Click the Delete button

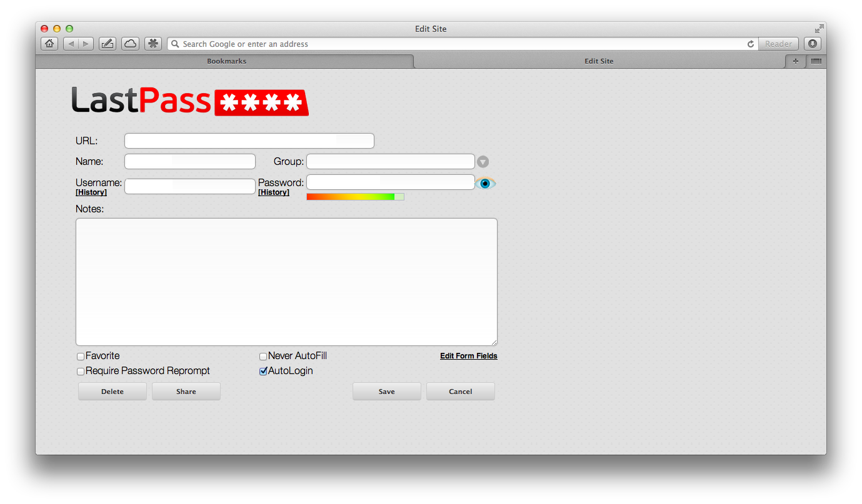click(113, 392)
